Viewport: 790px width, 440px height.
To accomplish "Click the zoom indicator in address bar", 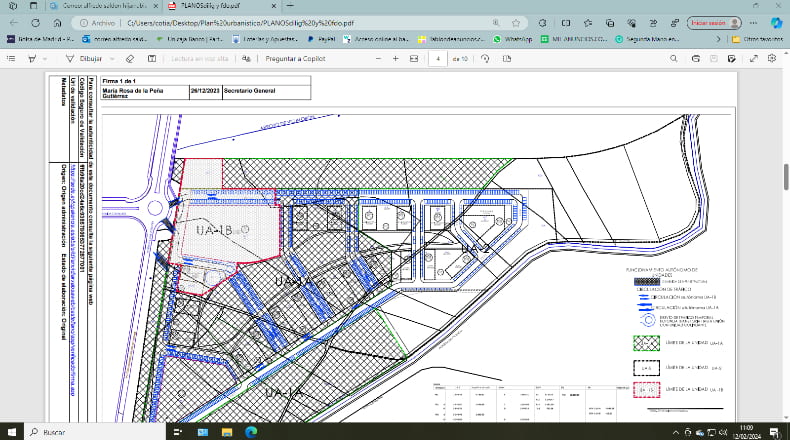I will [x=496, y=23].
